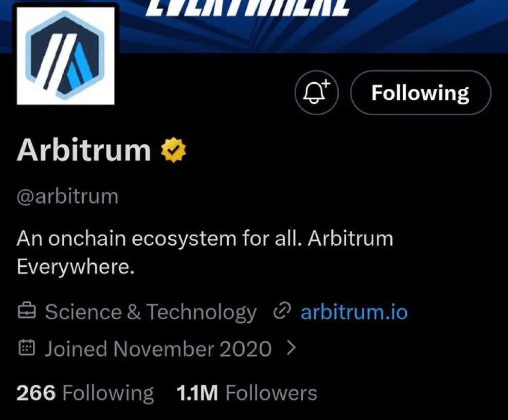Toggle the Following button to unfollow

pyautogui.click(x=421, y=93)
